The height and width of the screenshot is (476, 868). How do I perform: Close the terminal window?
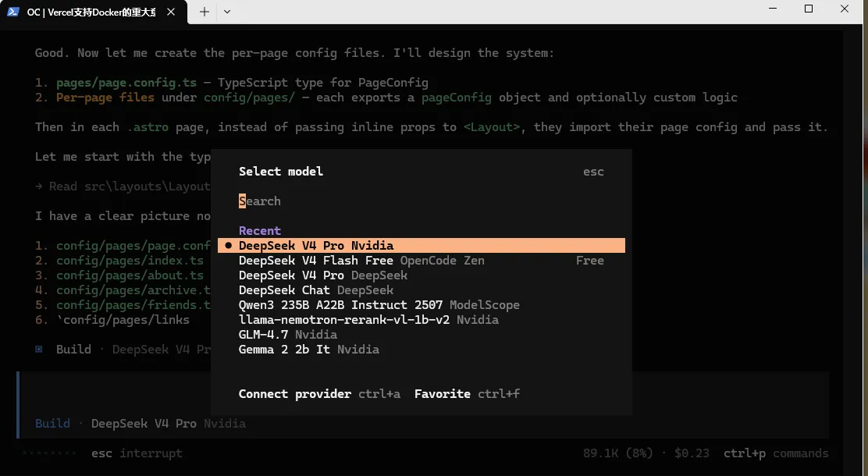point(845,9)
